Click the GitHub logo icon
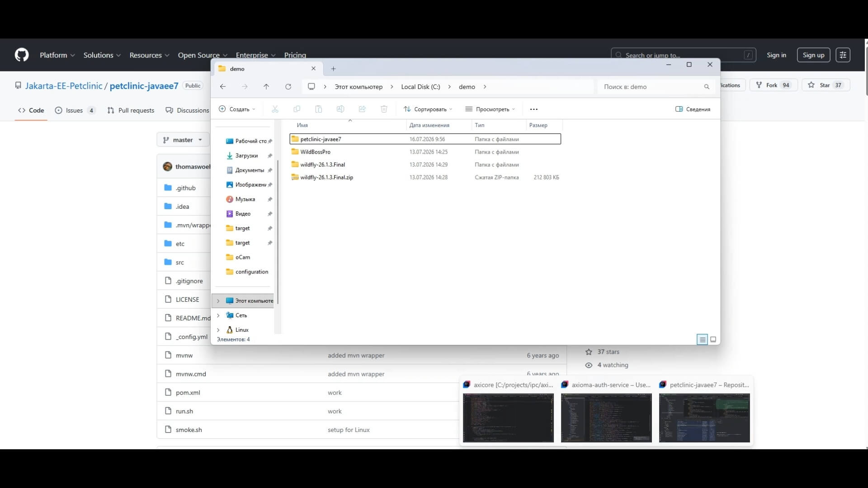 tap(22, 55)
